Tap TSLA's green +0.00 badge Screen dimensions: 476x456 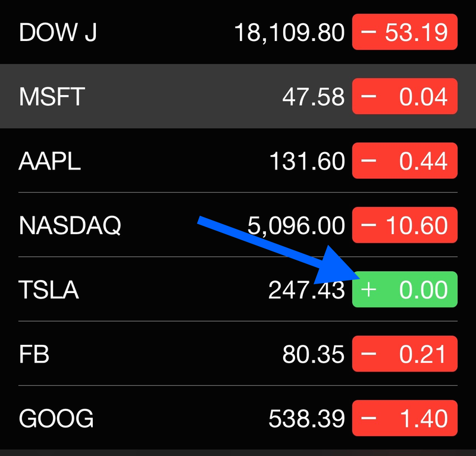pos(405,289)
